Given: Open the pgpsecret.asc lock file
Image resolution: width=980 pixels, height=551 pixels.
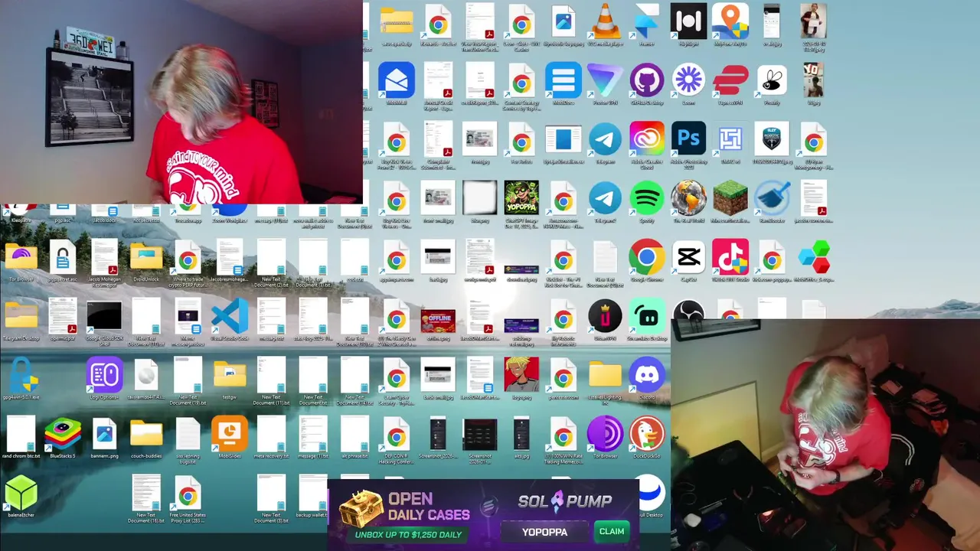Looking at the screenshot, I should click(63, 258).
